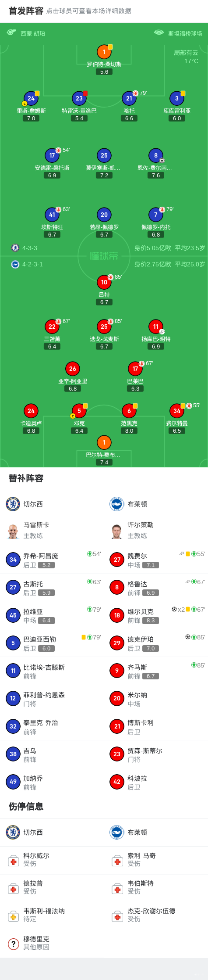This screenshot has height=980, width=208.
Task: Click Chelsea crest in substitutes section
Action: pos(13,504)
